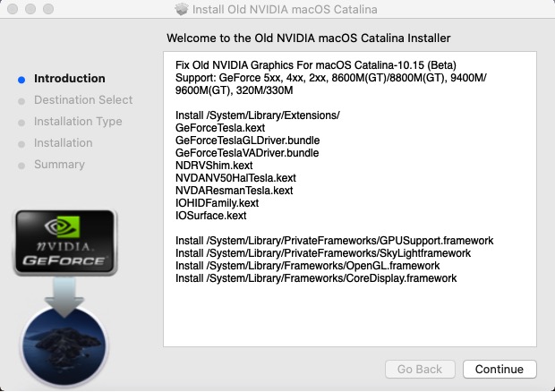Image resolution: width=555 pixels, height=392 pixels.
Task: Click the NVIDIA GeForce logo badge
Action: [65, 242]
